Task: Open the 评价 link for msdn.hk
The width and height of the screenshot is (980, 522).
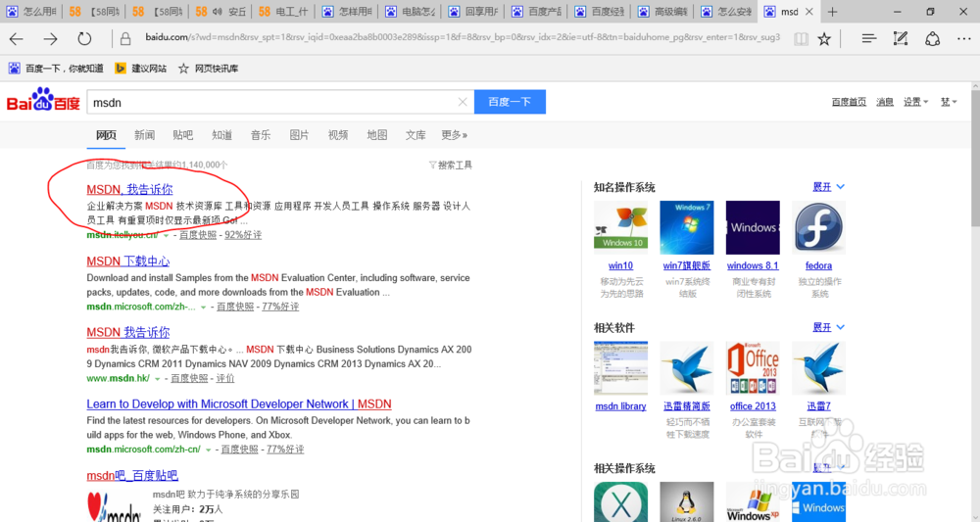Action: coord(225,378)
